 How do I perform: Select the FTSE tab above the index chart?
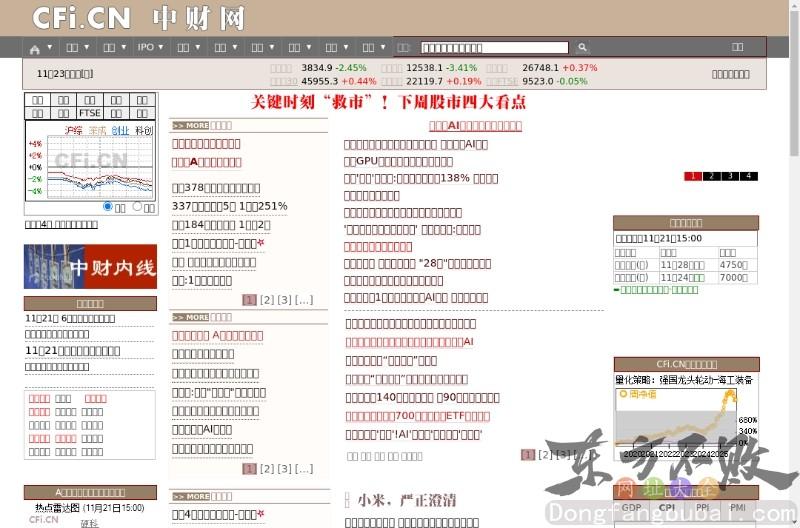coord(89,113)
